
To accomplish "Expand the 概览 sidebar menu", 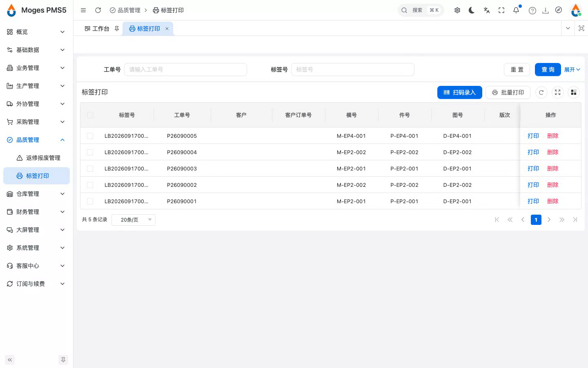I will point(36,32).
